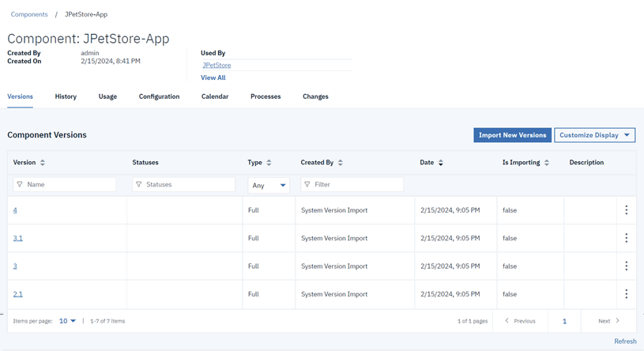
Task: Open the Type filter Any dropdown
Action: [x=269, y=185]
